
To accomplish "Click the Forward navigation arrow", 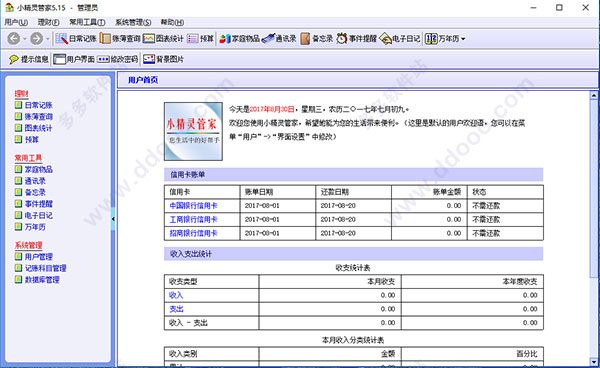I will click(36, 38).
